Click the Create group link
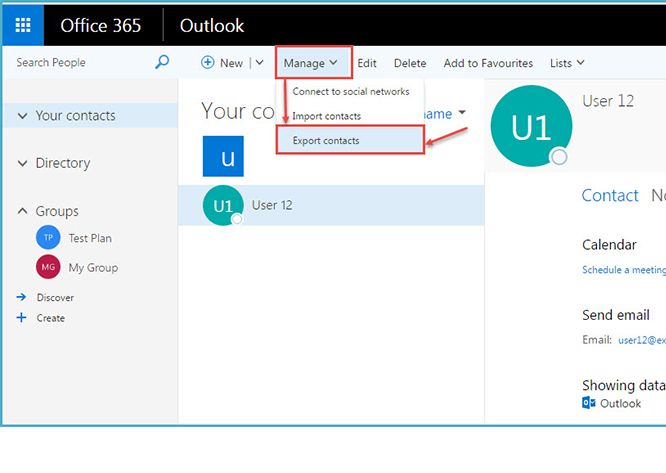The image size is (666, 473). click(x=51, y=318)
